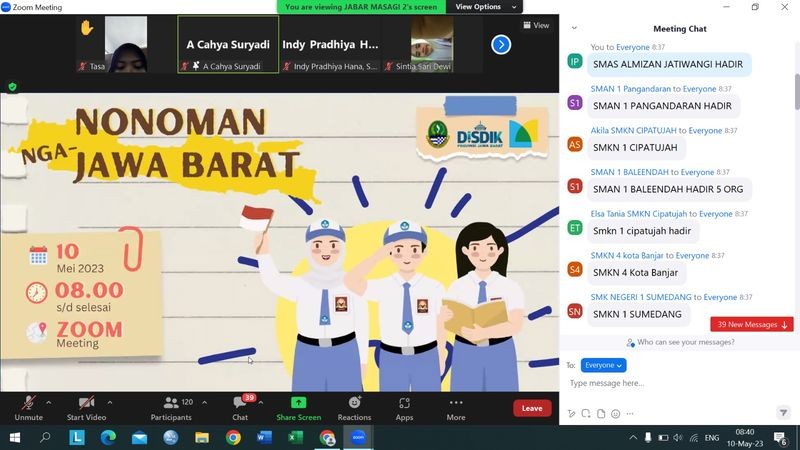Open the Participants panel

tap(170, 407)
